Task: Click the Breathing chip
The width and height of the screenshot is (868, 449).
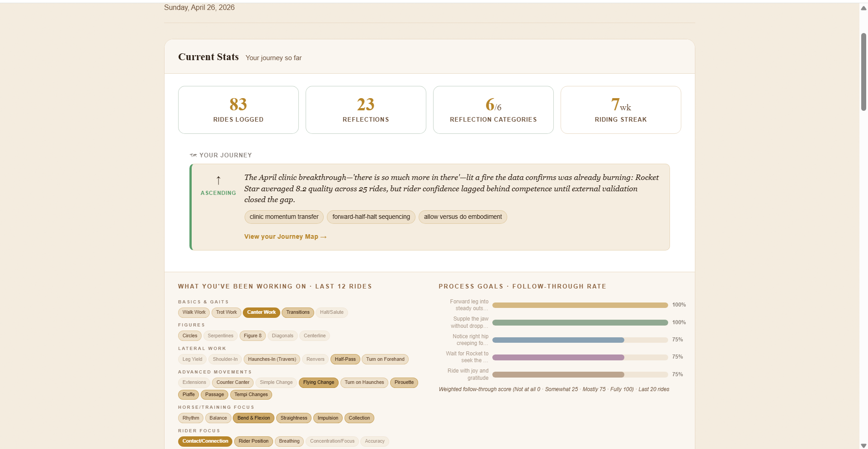Action: pos(289,441)
